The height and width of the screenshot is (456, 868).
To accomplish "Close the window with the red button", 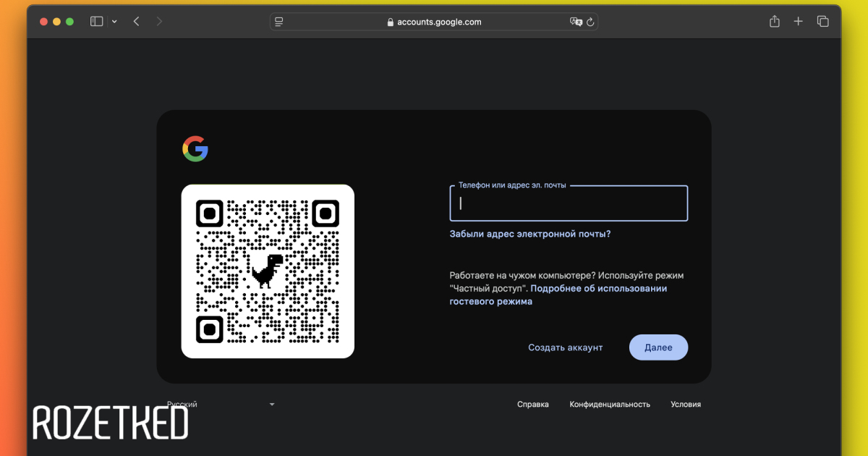I will pos(44,22).
